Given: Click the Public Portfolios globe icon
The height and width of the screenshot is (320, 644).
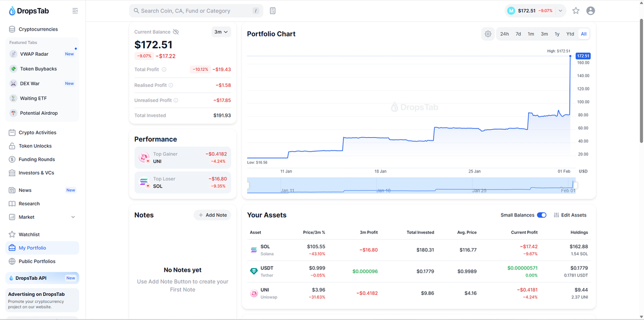Looking at the screenshot, I should pos(12,262).
